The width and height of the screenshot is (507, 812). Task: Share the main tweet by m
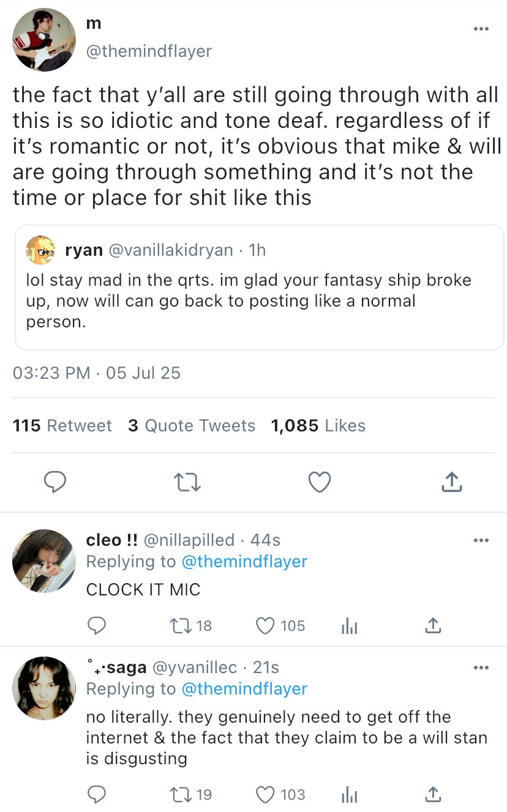(x=451, y=483)
